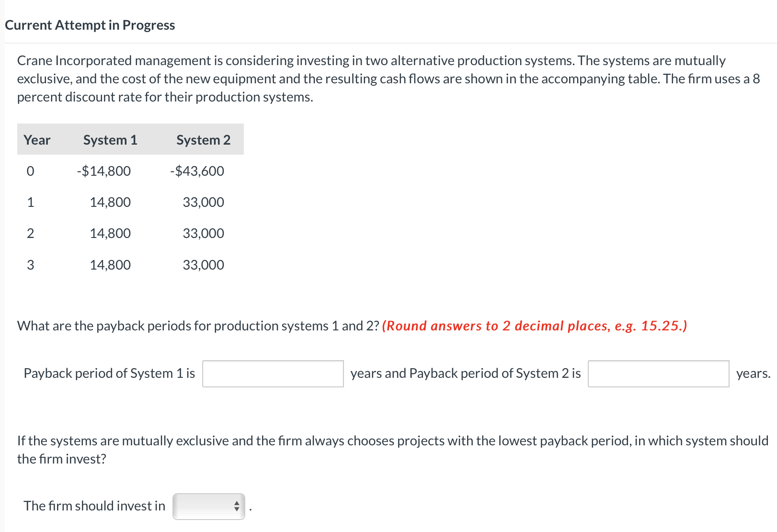Click the System 2 payback period input field
This screenshot has width=777, height=532.
click(658, 374)
